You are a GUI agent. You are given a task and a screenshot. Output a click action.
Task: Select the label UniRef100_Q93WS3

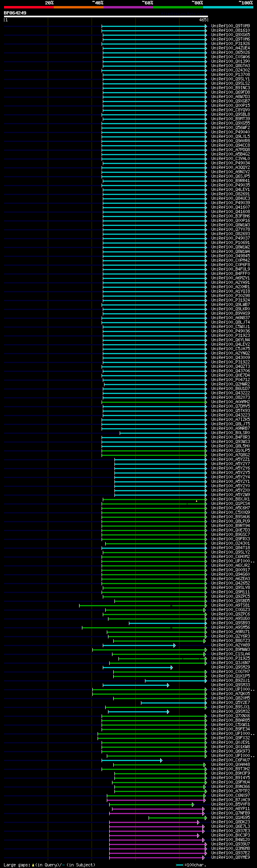pos(230,441)
